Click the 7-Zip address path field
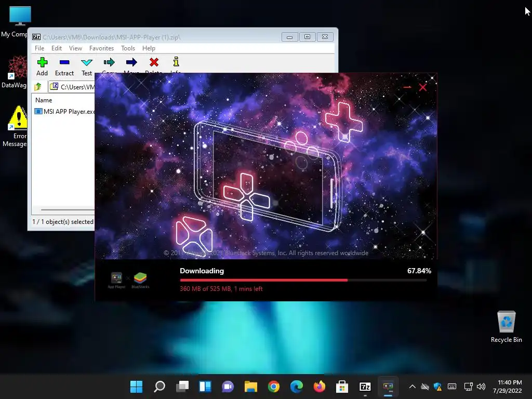Image resolution: width=532 pixels, height=399 pixels. 72,87
